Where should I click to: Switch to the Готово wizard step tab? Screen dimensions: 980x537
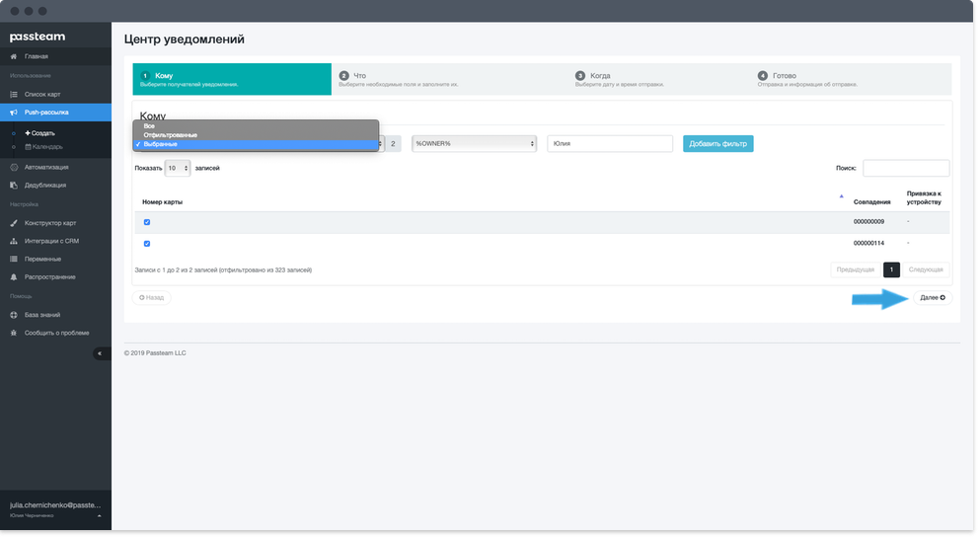click(x=852, y=79)
